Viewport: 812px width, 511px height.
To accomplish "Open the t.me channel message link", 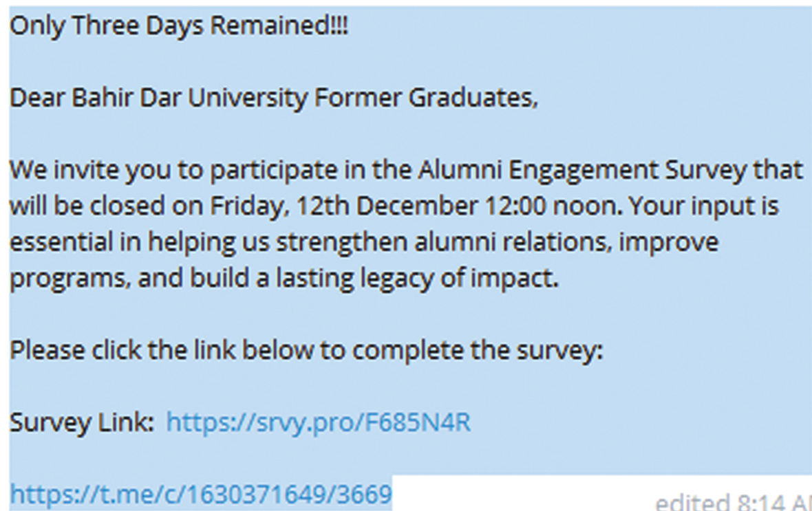I will (200, 494).
